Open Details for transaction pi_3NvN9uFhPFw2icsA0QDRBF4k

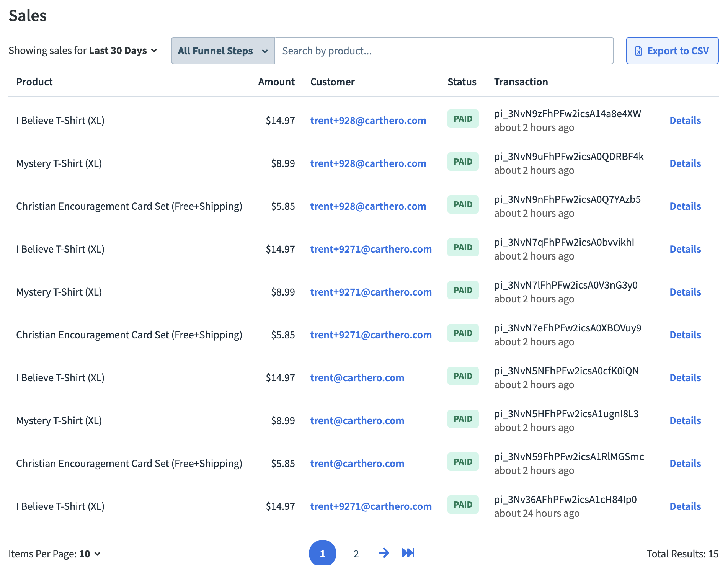coord(685,163)
